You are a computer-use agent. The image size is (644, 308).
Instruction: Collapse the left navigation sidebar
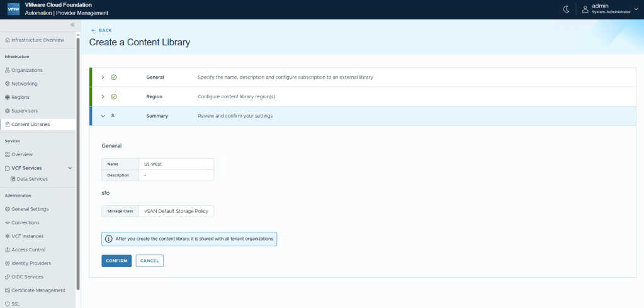pyautogui.click(x=72, y=25)
